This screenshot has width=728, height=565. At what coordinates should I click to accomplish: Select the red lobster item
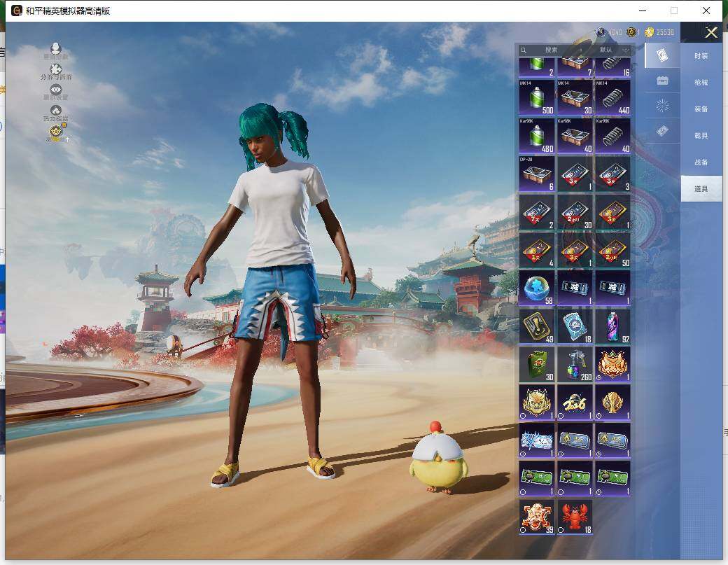point(574,517)
